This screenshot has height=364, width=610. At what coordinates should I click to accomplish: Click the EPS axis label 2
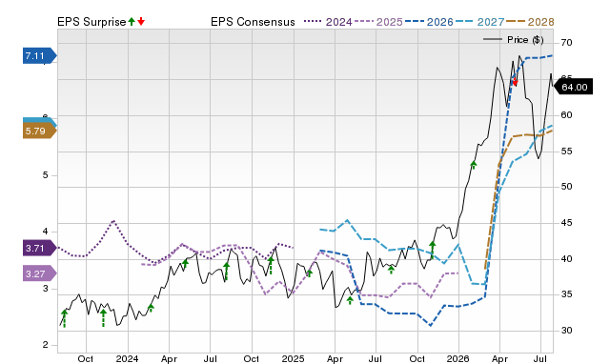(x=46, y=345)
